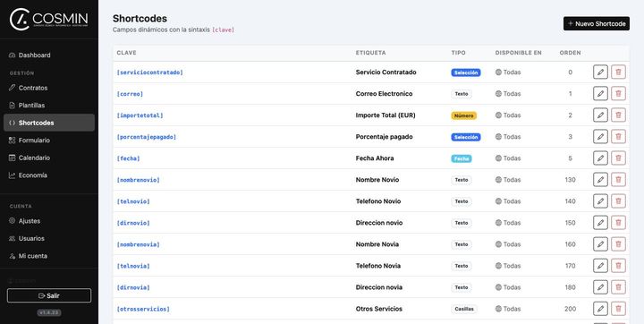This screenshot has width=644, height=324.
Task: Click the Número type badge
Action: pyautogui.click(x=463, y=115)
